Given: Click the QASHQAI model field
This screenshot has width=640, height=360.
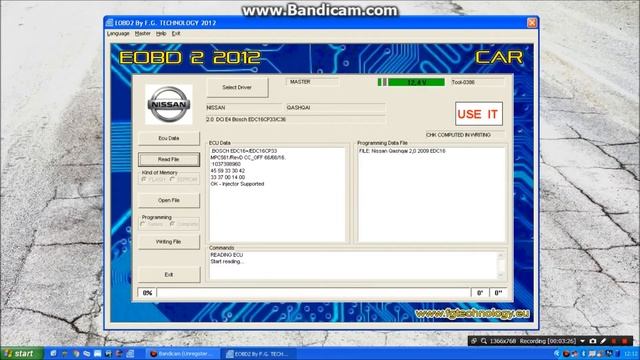Looking at the screenshot, I should click(335, 108).
